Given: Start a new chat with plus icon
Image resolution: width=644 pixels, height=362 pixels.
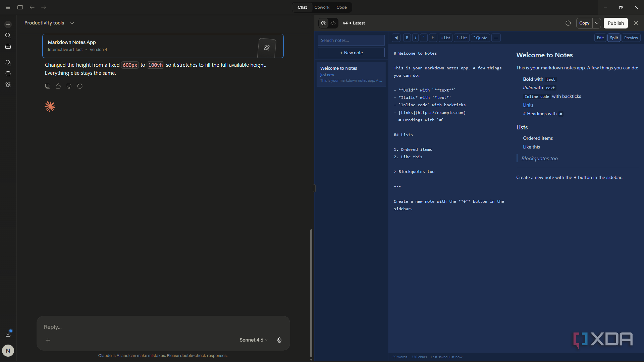Looking at the screenshot, I should tap(8, 24).
